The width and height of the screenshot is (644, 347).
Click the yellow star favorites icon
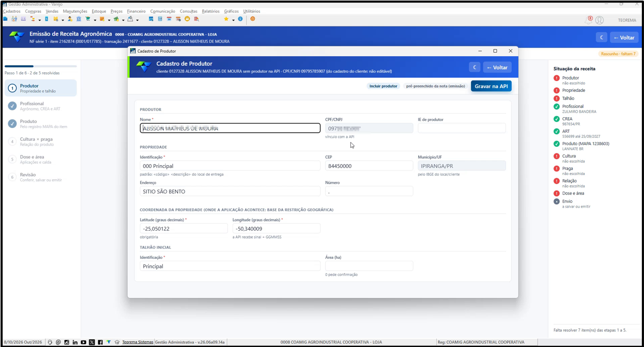(x=226, y=19)
